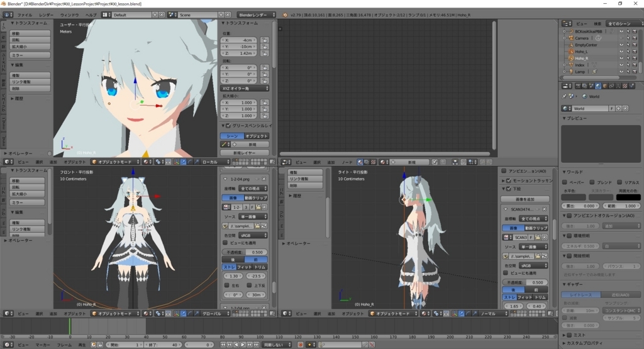Open the Outliner editor type icon

tap(567, 23)
